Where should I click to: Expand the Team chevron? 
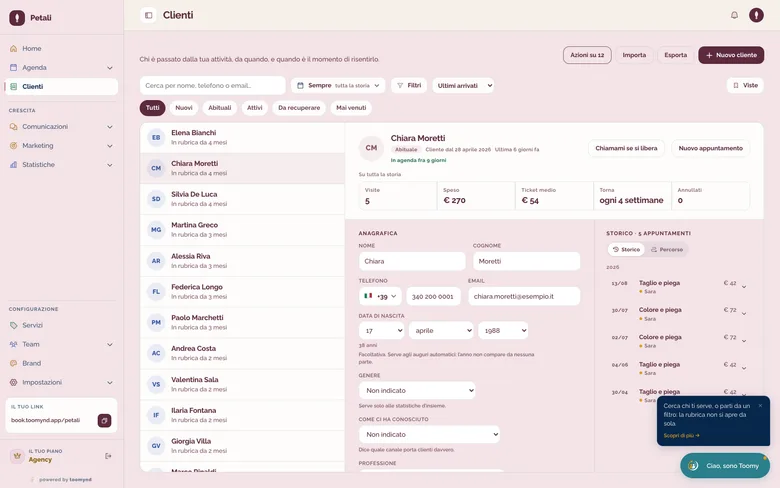109,344
